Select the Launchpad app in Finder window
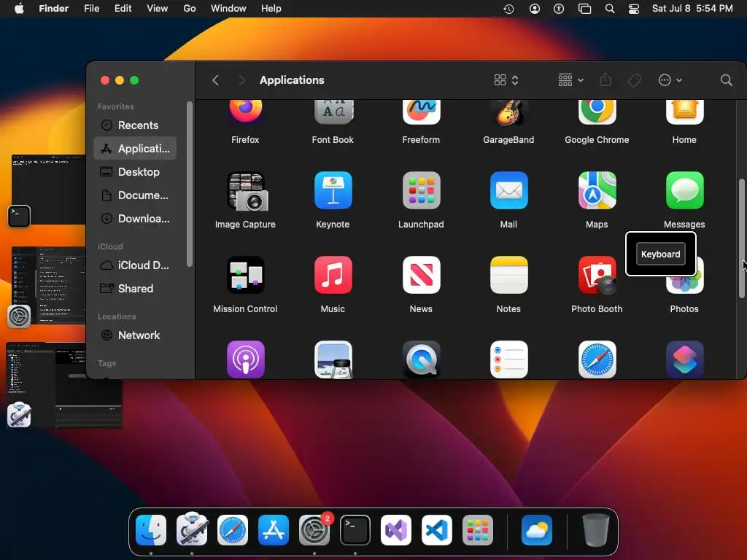 tap(421, 190)
